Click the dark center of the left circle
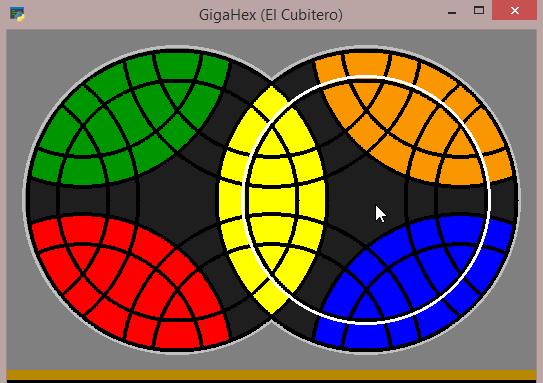The width and height of the screenshot is (543, 383). [x=177, y=199]
